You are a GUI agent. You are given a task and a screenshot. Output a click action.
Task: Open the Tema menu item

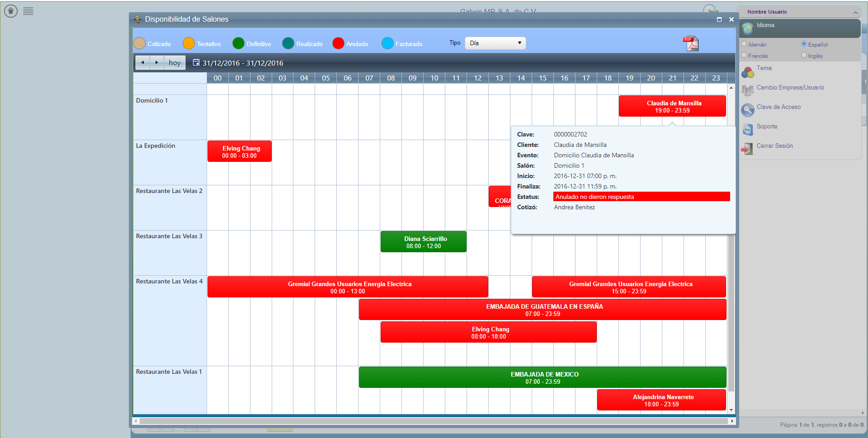764,68
